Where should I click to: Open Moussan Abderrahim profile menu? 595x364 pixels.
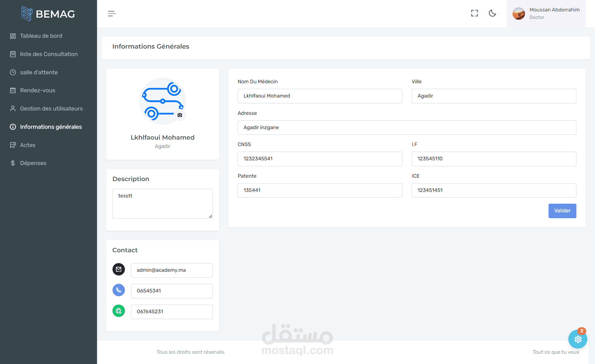point(546,14)
